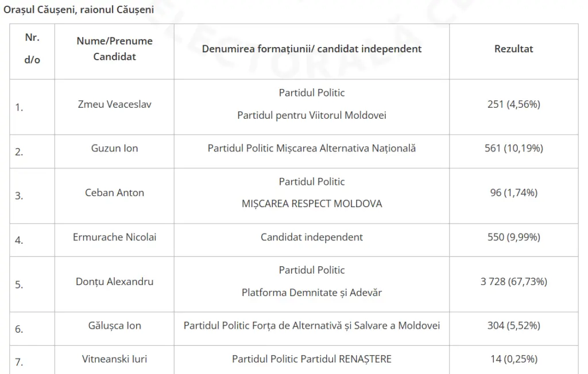Click the heading 'Orașul Căușeni, raionul Căușeni'

[x=78, y=9]
